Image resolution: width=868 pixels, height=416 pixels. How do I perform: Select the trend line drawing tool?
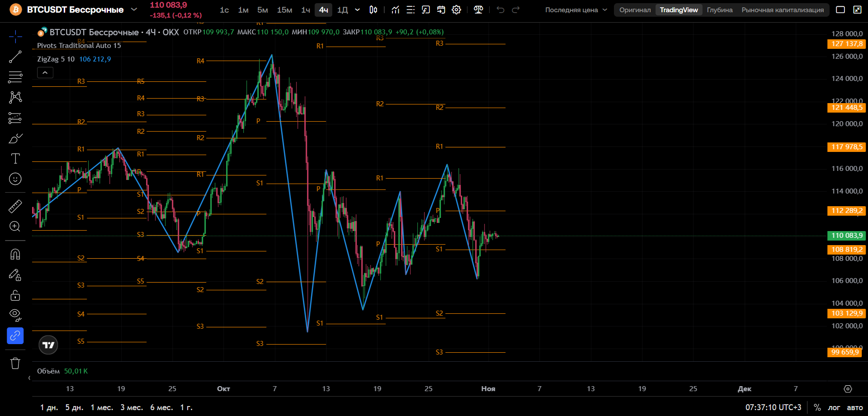point(15,57)
